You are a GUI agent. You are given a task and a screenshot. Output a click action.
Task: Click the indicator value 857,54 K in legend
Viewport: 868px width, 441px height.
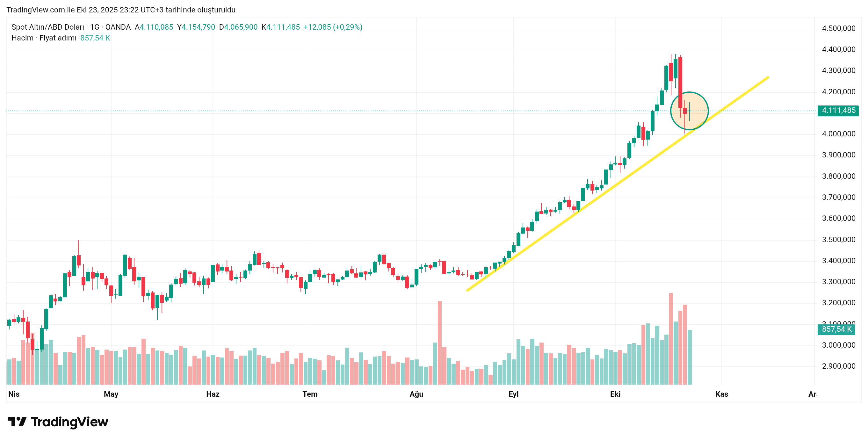95,38
